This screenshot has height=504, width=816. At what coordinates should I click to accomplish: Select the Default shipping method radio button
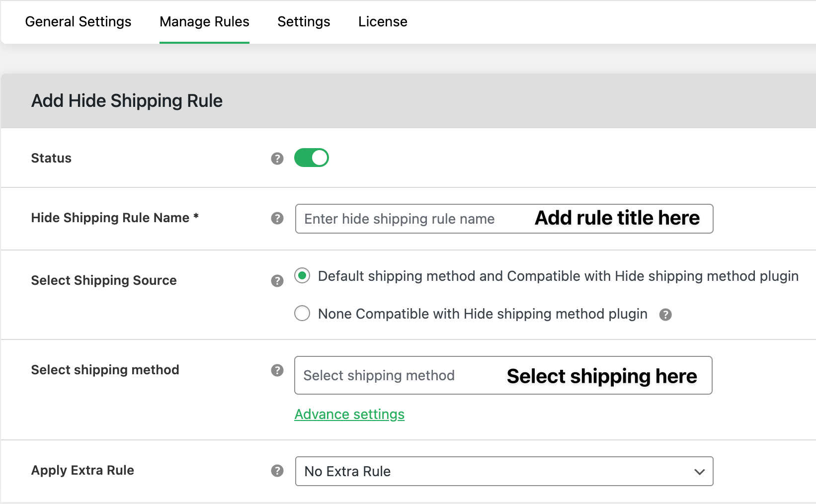tap(302, 275)
